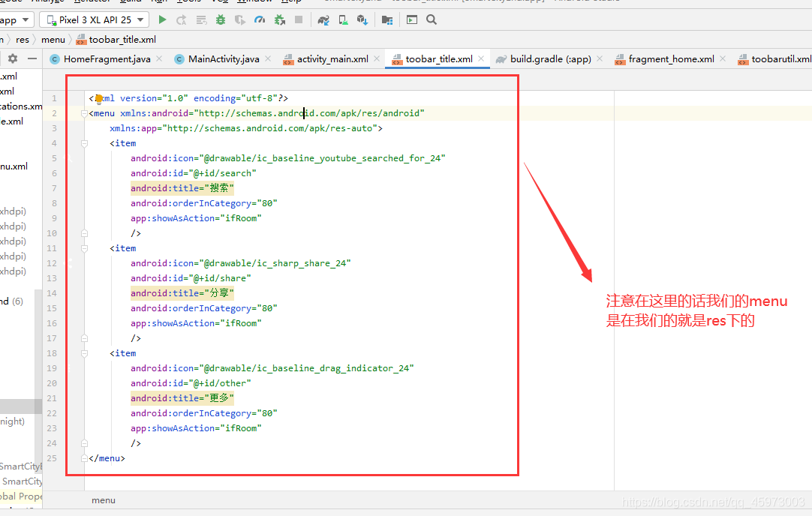Switch to the fragment_home.xml tab

click(671, 59)
